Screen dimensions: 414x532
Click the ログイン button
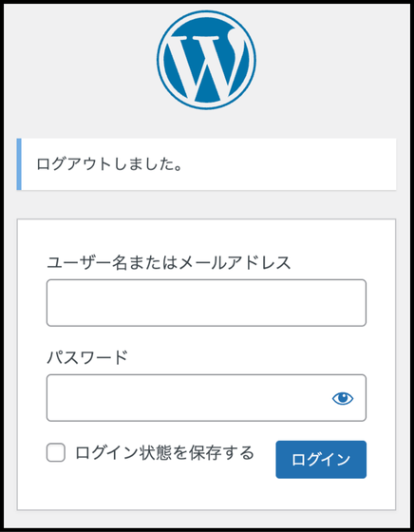[x=321, y=460]
